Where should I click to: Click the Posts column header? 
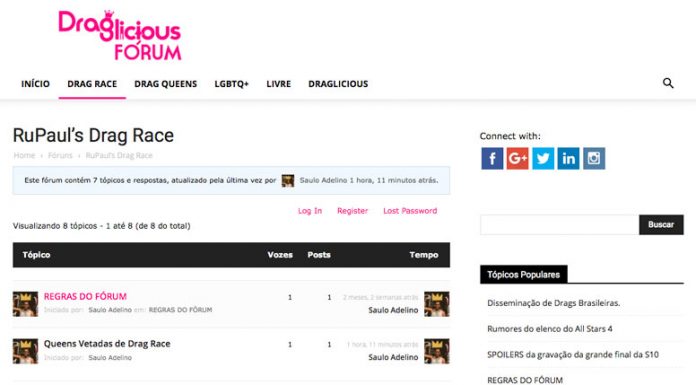pyautogui.click(x=319, y=255)
